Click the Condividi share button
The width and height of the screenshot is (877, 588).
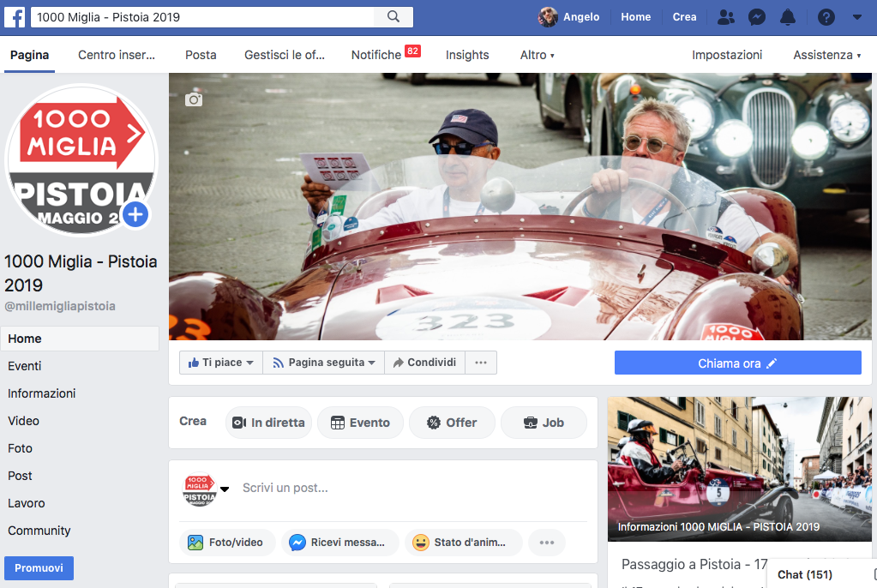(x=424, y=363)
